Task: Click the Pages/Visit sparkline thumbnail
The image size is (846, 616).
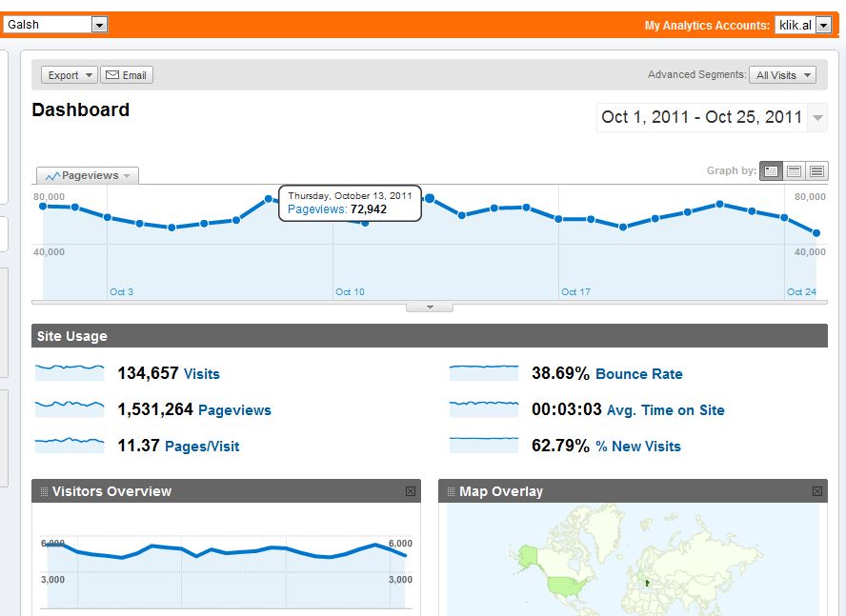Action: 70,445
